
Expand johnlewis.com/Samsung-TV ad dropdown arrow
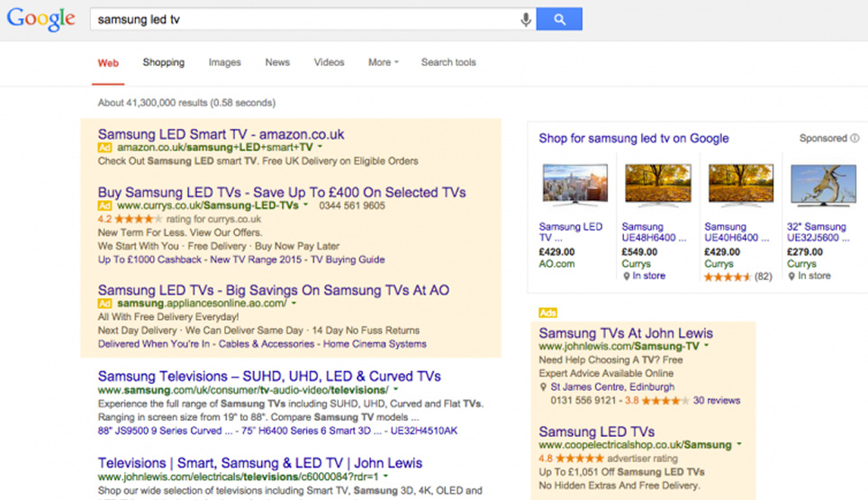pyautogui.click(x=707, y=346)
